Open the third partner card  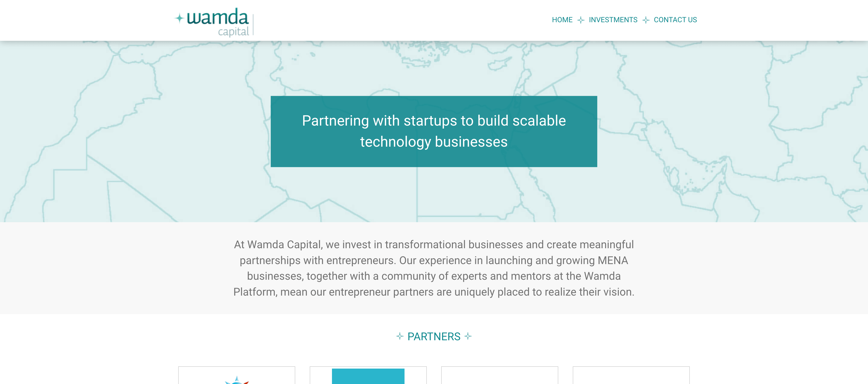(x=499, y=376)
